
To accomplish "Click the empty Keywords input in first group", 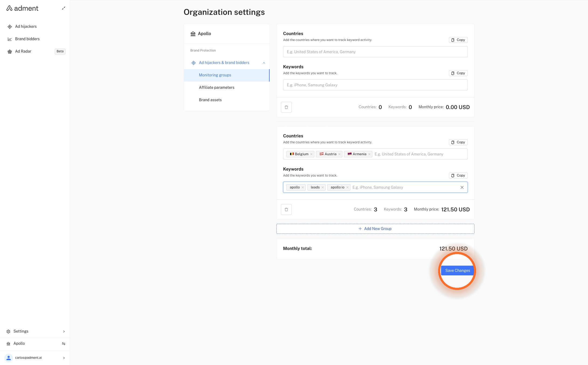I will tap(375, 85).
